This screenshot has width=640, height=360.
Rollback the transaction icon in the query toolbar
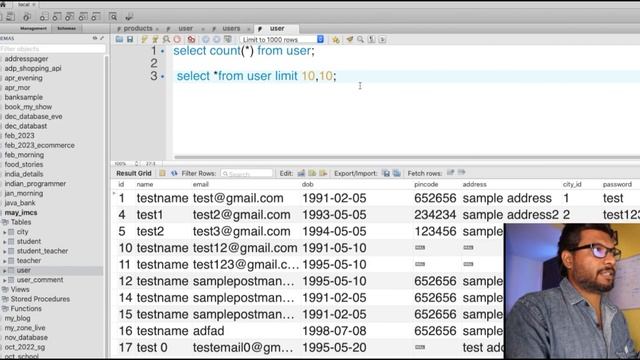216,39
